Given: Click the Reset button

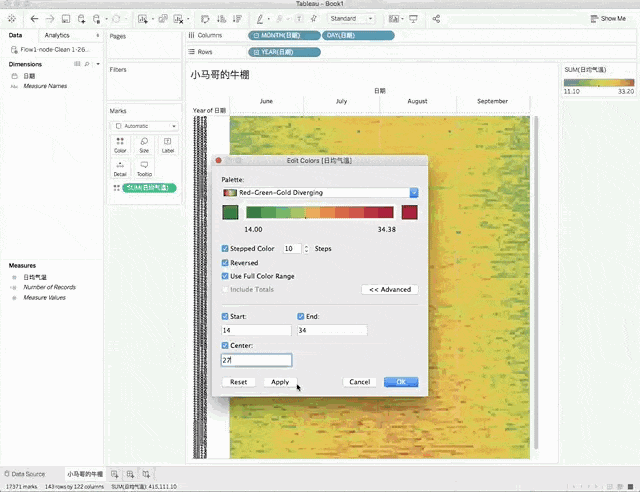Looking at the screenshot, I should (238, 382).
